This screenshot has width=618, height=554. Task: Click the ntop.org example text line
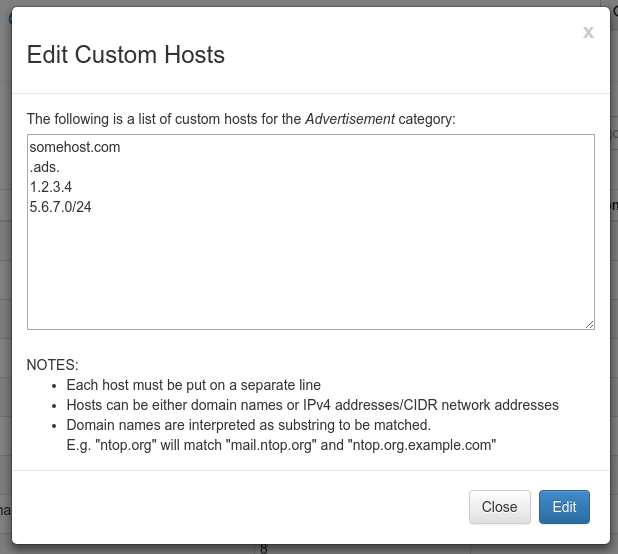(x=281, y=445)
